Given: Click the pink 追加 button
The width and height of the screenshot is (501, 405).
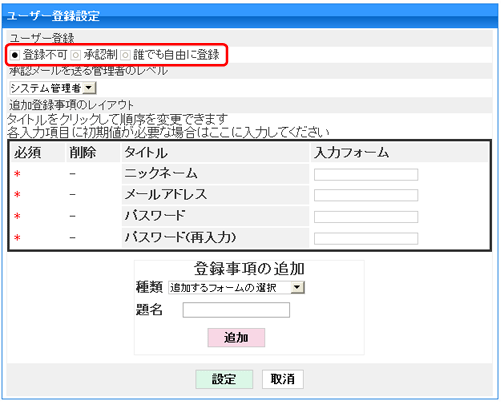Looking at the screenshot, I should 236,338.
